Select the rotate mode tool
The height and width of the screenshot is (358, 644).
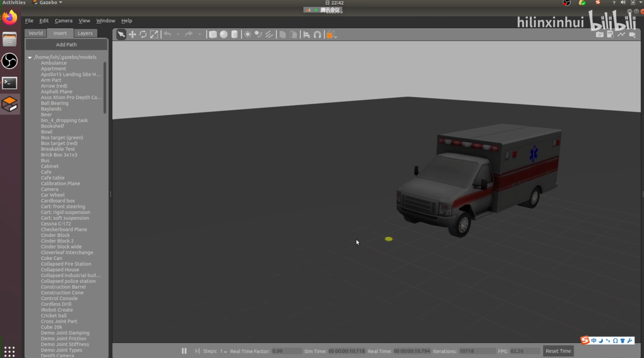click(x=143, y=35)
